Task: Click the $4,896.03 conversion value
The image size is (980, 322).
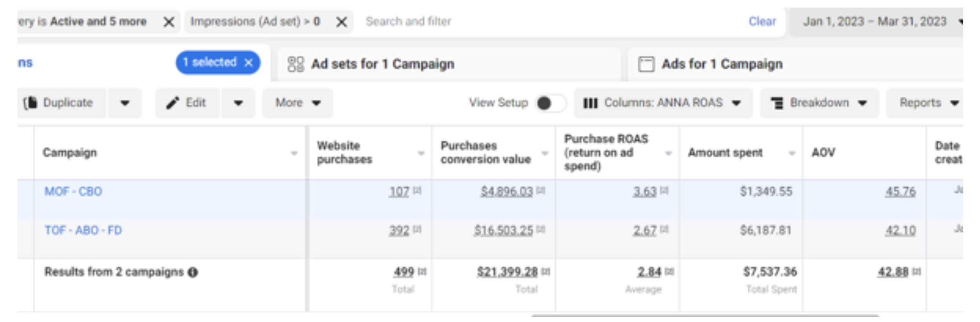Action: [x=507, y=191]
